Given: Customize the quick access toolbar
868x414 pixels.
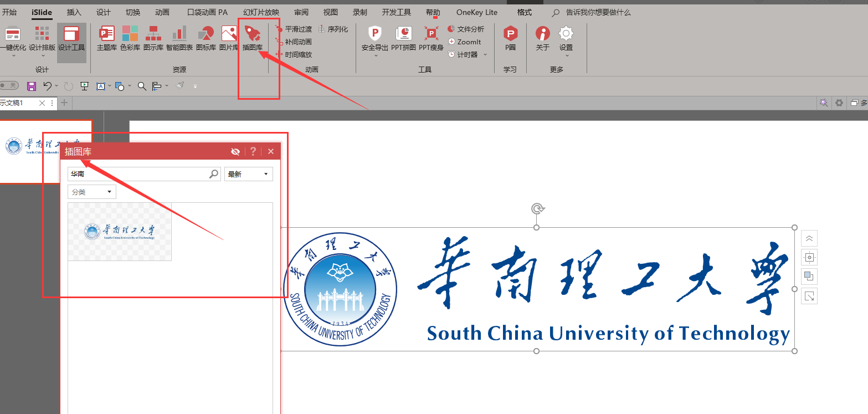Looking at the screenshot, I should [x=195, y=86].
